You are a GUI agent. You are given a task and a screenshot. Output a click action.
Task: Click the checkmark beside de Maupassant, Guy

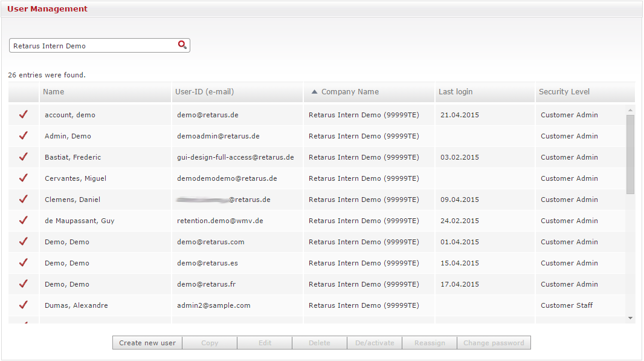24,220
